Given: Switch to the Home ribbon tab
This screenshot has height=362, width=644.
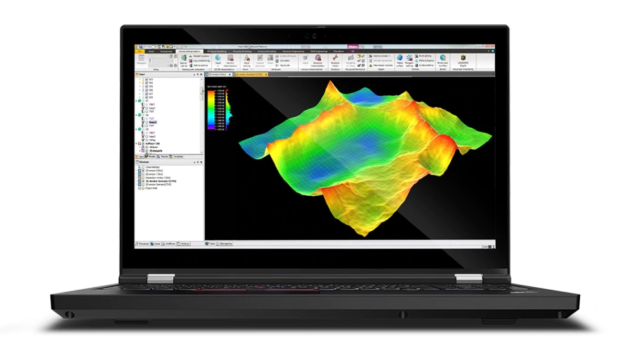Looking at the screenshot, I should (x=151, y=52).
